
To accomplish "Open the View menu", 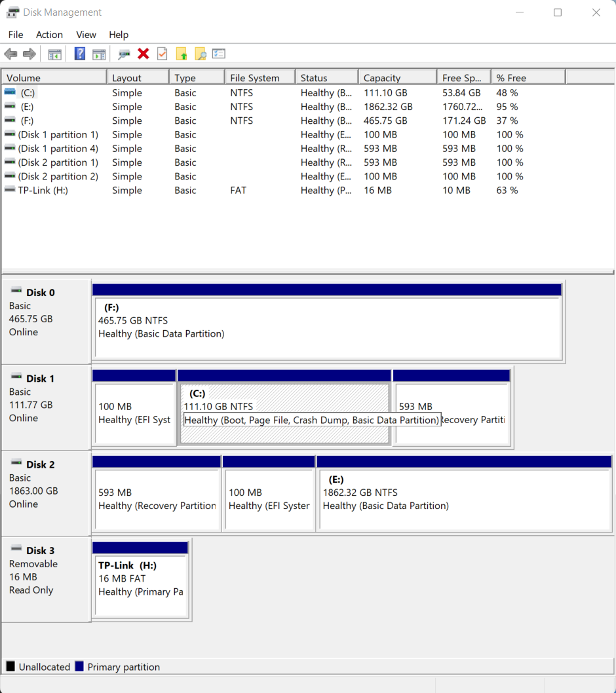I will click(86, 35).
